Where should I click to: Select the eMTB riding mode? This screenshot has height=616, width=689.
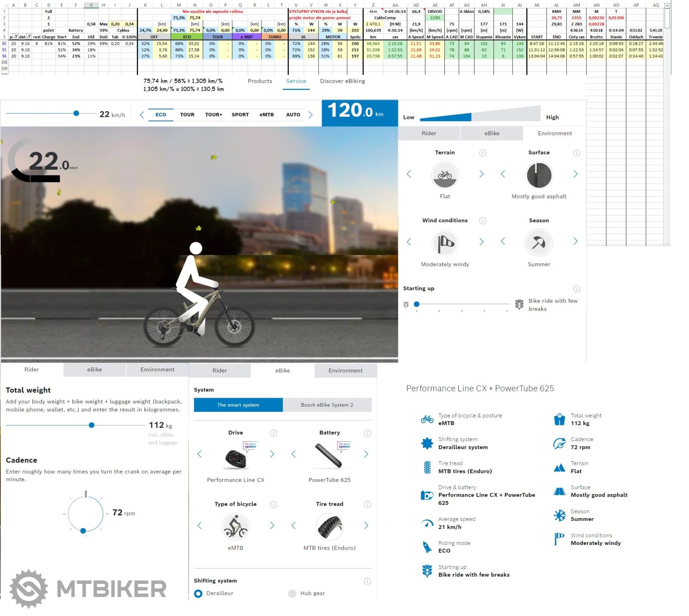(x=267, y=115)
